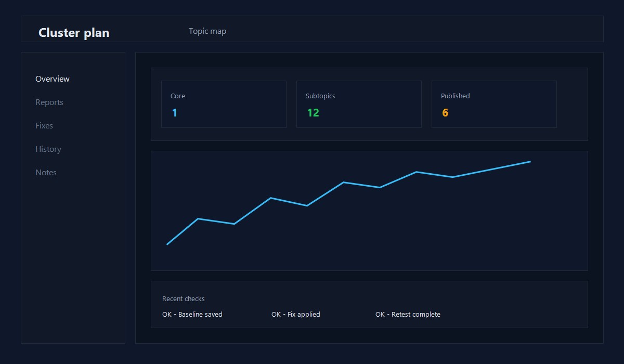Go to the Fixes section
Viewport: 624px width, 364px height.
44,125
